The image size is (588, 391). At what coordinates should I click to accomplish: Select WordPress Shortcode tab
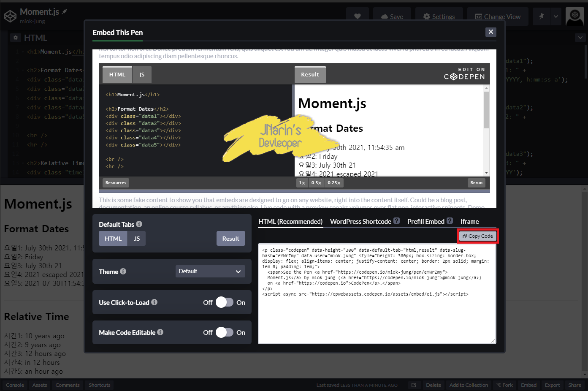pos(360,222)
